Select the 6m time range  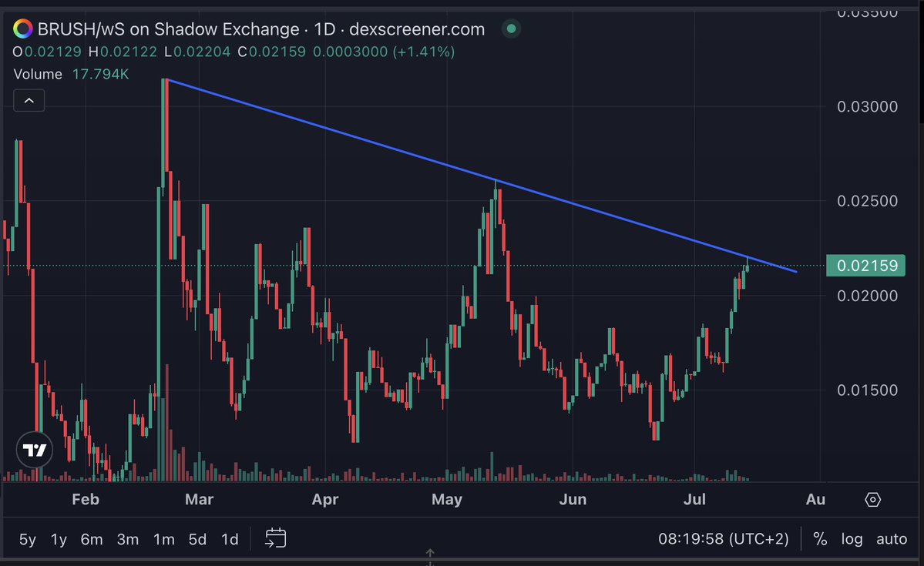tap(92, 539)
